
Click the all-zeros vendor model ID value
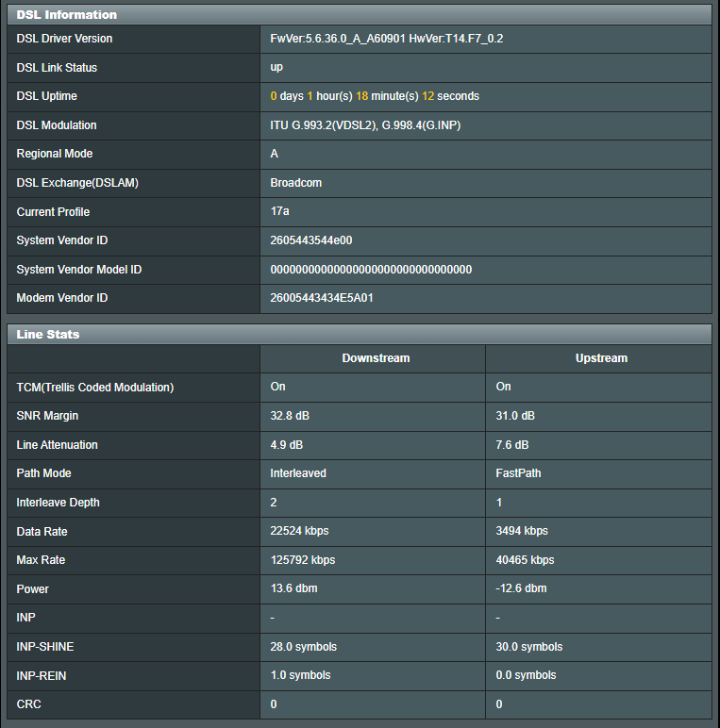pos(371,270)
